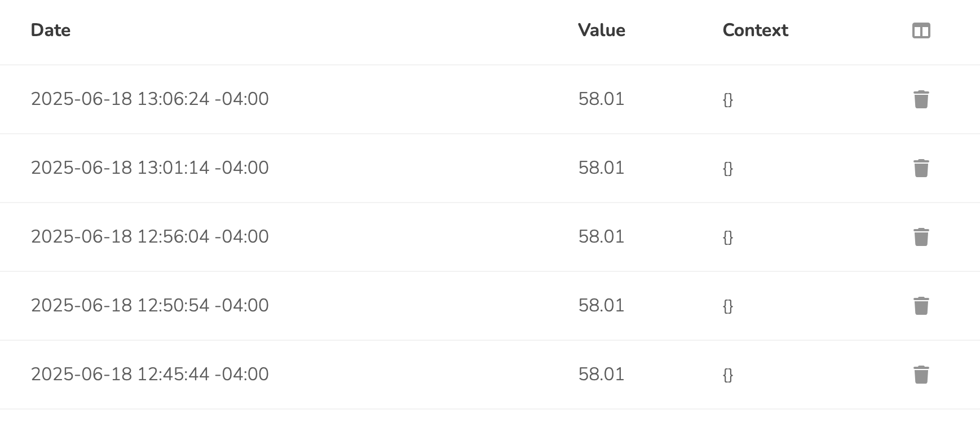The image size is (980, 422).
Task: Delete the 13:06:24 entry with trash icon
Action: coord(921,99)
